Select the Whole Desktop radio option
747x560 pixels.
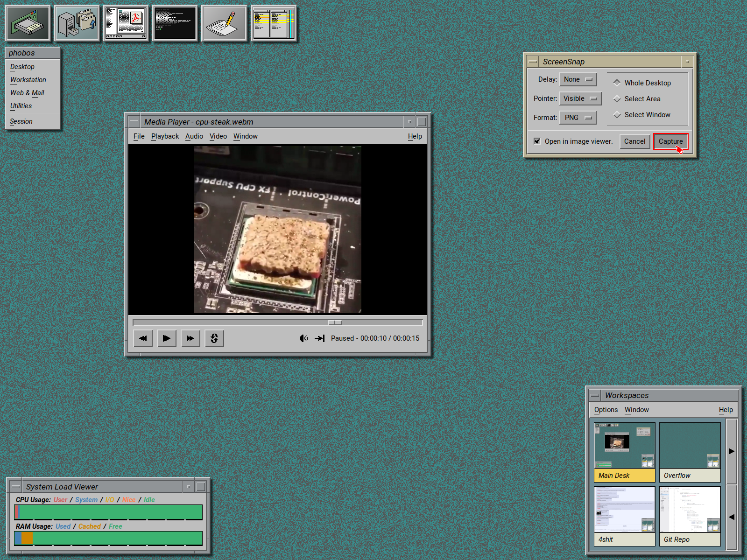617,83
